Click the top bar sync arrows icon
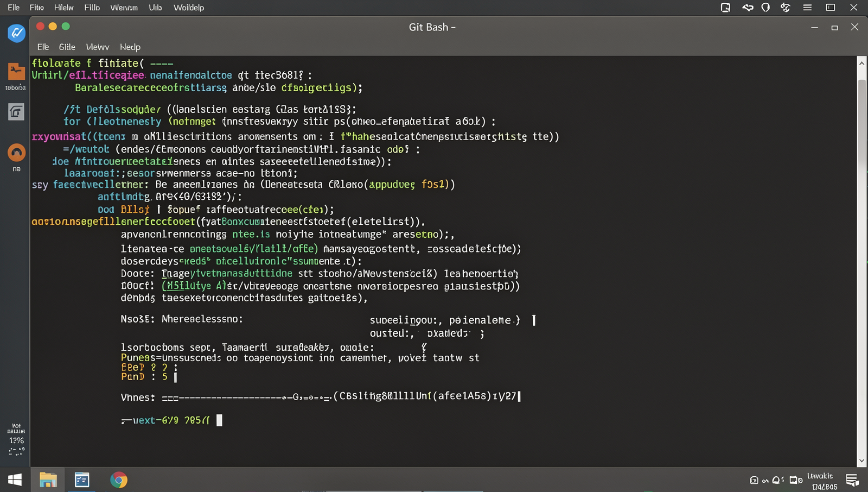868x492 pixels. coord(748,8)
